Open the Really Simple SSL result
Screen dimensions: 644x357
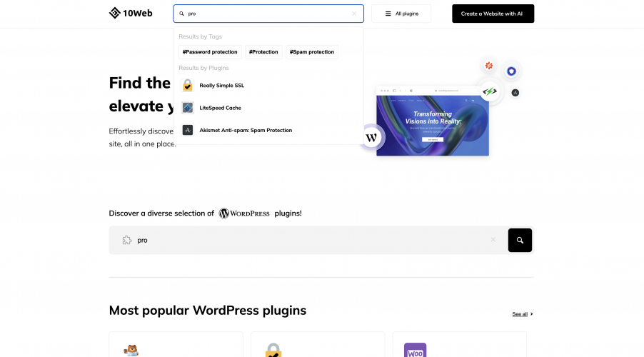pos(268,86)
